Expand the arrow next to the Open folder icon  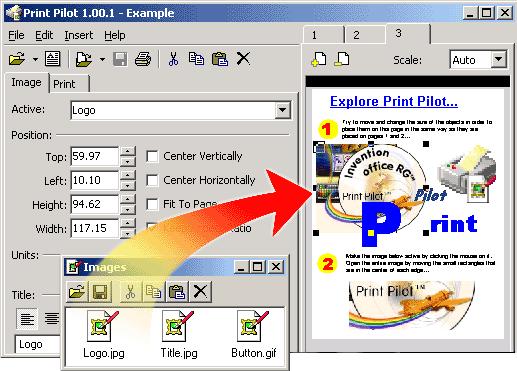click(x=35, y=60)
